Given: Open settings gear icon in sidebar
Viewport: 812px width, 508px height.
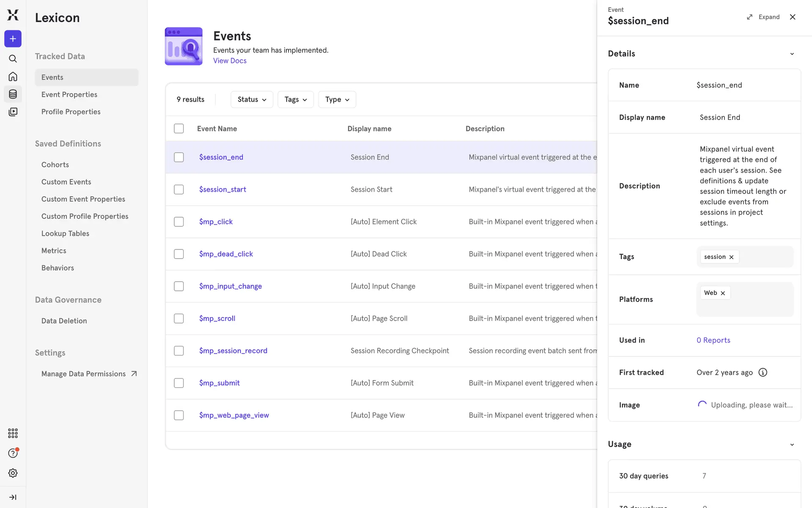Looking at the screenshot, I should click(x=13, y=473).
